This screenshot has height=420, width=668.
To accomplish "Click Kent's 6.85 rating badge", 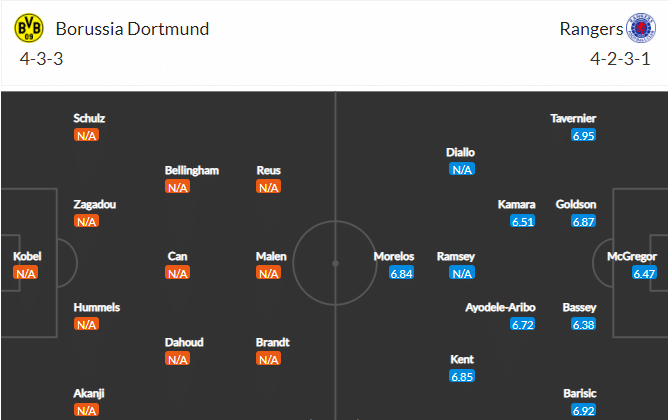I will [462, 377].
